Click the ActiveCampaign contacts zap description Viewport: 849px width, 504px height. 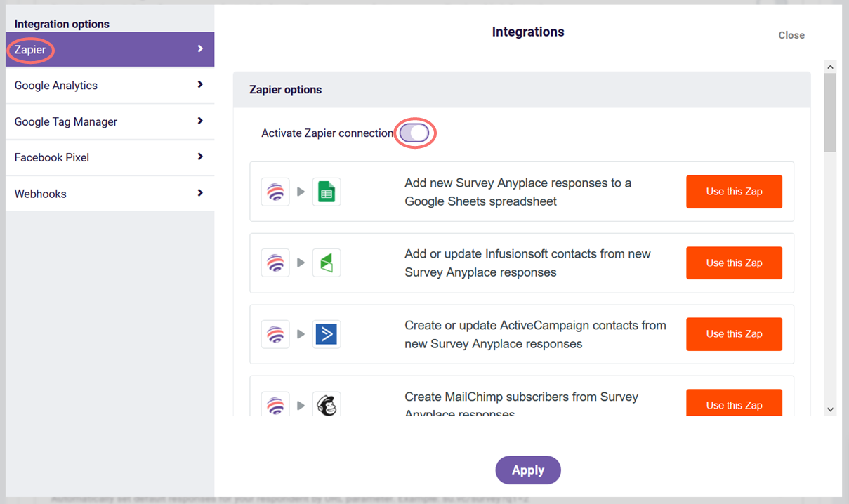tap(536, 334)
